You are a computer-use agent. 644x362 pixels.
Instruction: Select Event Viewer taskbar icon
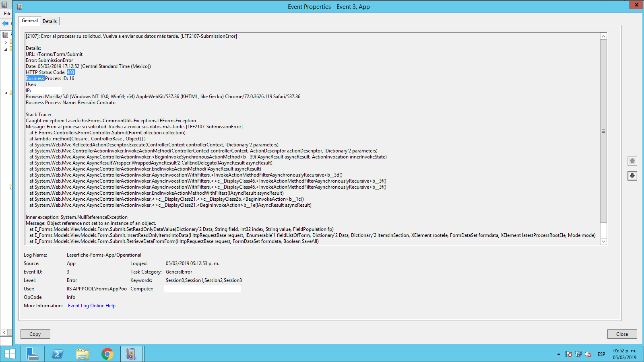pos(131,354)
